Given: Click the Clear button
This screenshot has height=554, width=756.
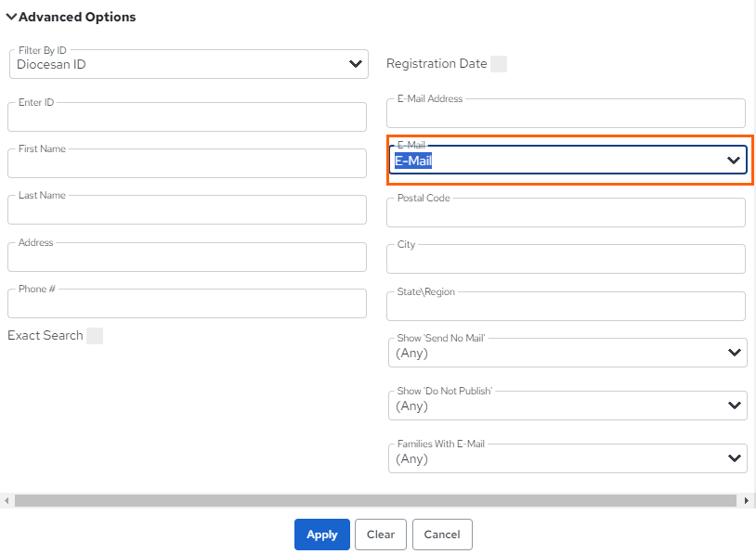Looking at the screenshot, I should click(x=381, y=535).
